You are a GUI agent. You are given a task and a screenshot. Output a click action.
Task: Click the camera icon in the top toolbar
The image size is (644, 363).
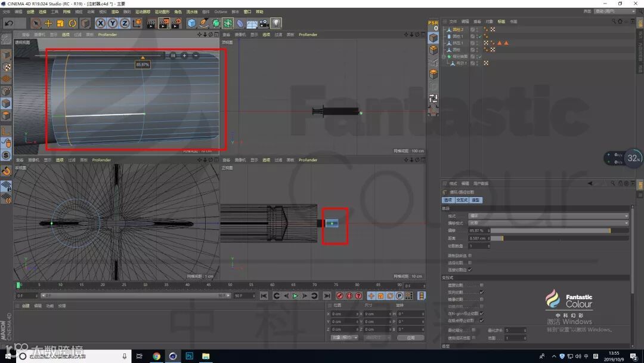264,23
